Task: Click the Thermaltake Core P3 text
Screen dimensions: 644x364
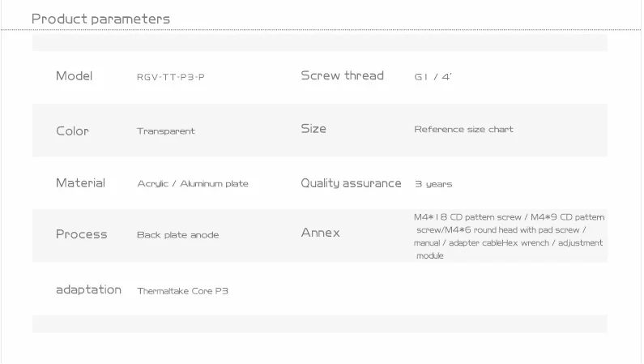Action: click(182, 290)
